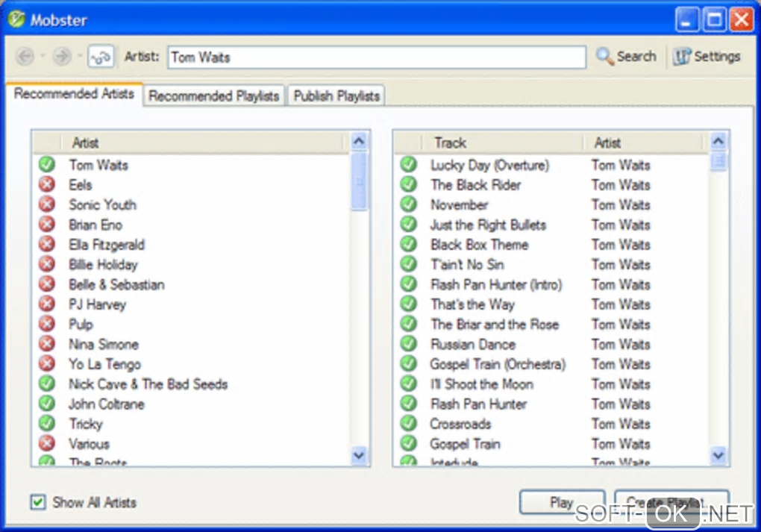This screenshot has width=761, height=532.
Task: Open the back button history dropdown arrow
Action: coord(43,56)
